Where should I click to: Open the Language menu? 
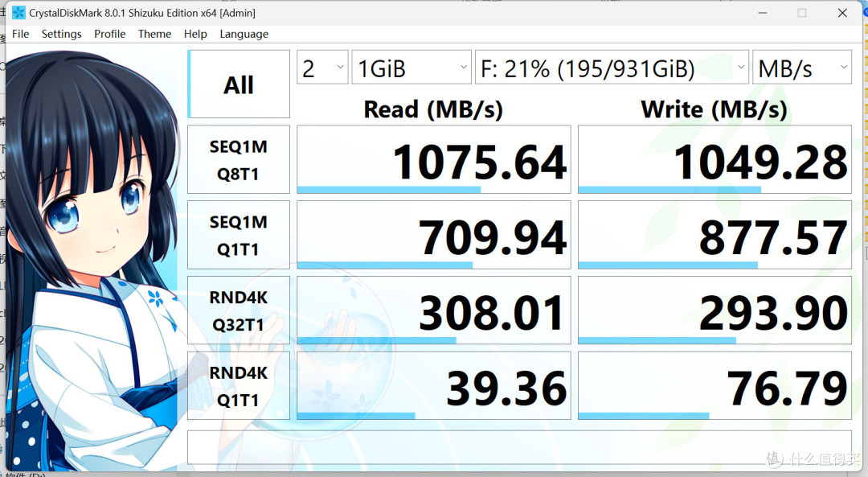point(244,34)
